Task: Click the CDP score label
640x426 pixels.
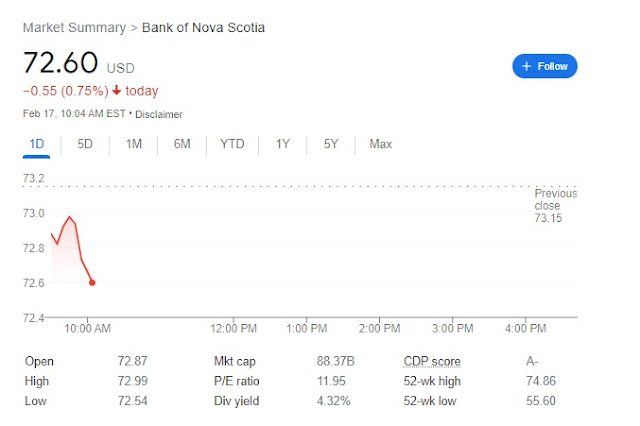Action: (431, 361)
